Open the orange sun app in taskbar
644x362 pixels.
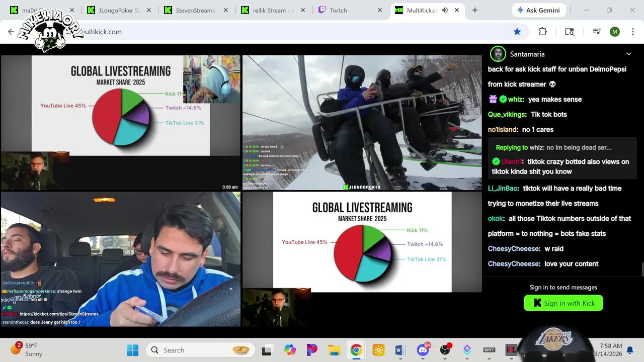point(378,350)
